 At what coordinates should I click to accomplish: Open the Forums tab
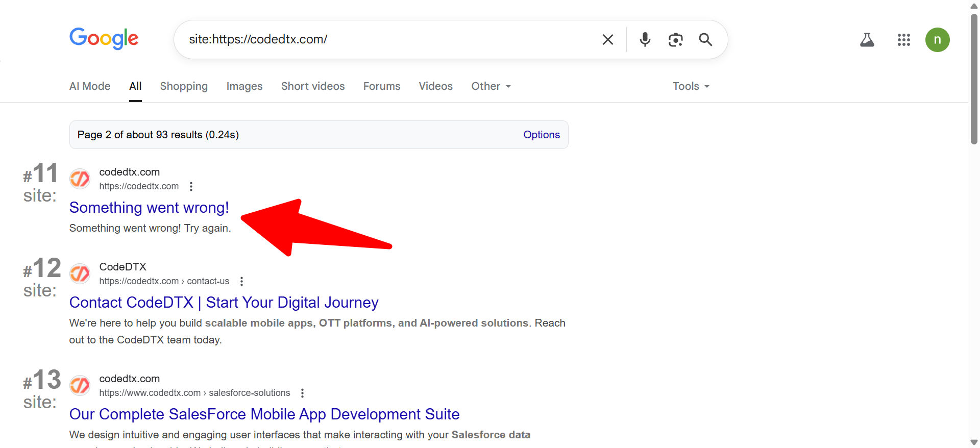382,86
